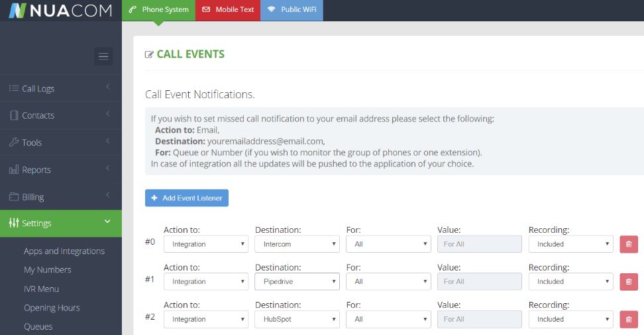Open Recording dropdown for listener #2

[x=570, y=319]
